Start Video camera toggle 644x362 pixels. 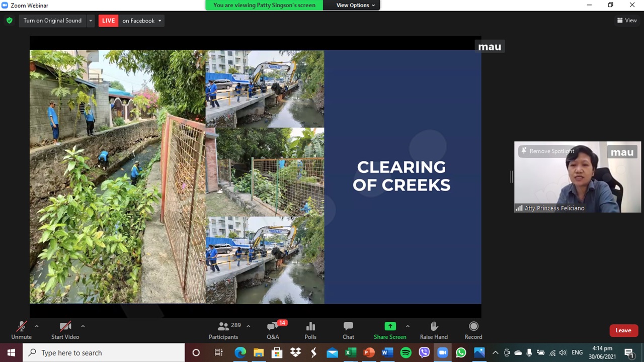pos(65,330)
